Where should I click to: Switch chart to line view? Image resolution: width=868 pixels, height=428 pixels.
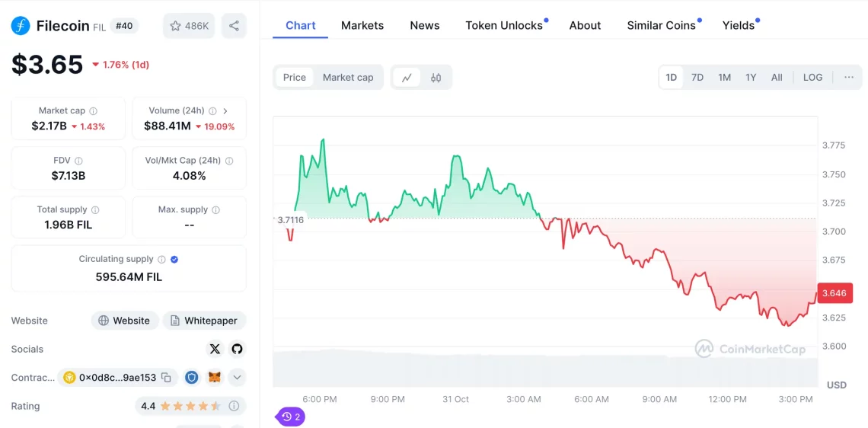[407, 78]
